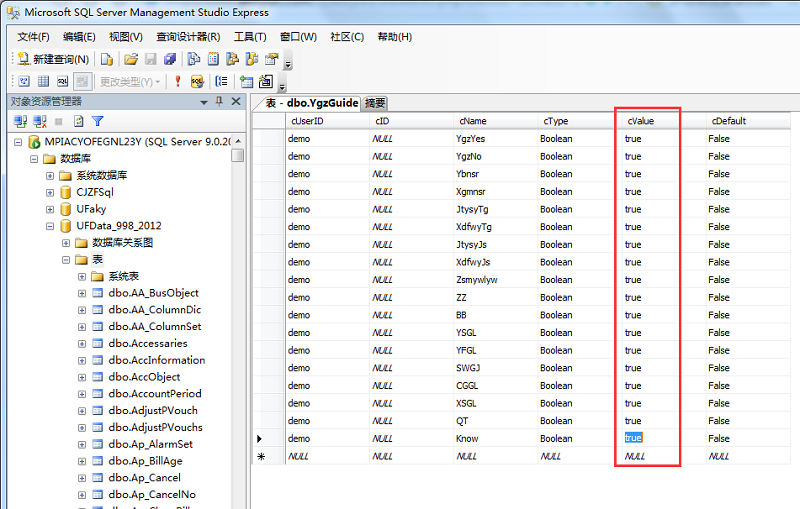Open the 查询设计器(R) menu
This screenshot has height=509, width=800.
tap(188, 37)
